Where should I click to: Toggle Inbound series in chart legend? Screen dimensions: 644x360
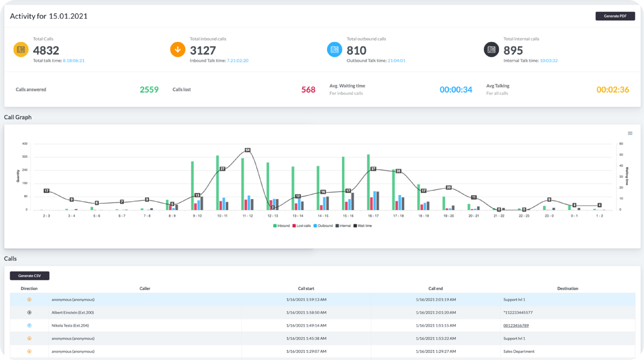pos(281,226)
